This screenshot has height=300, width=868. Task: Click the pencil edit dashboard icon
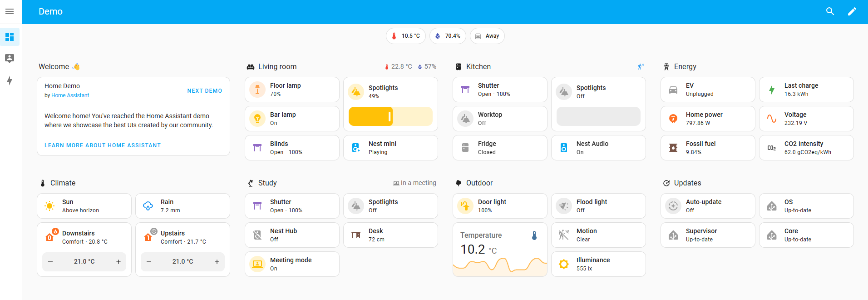tap(852, 11)
